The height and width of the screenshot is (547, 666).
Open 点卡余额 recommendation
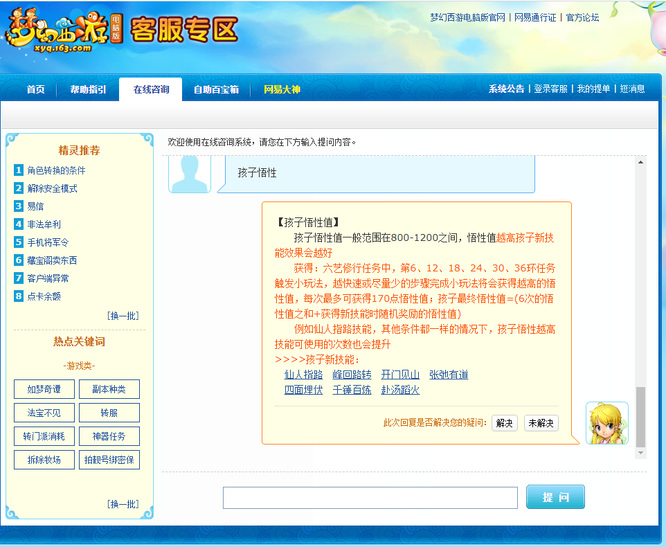coord(44,296)
